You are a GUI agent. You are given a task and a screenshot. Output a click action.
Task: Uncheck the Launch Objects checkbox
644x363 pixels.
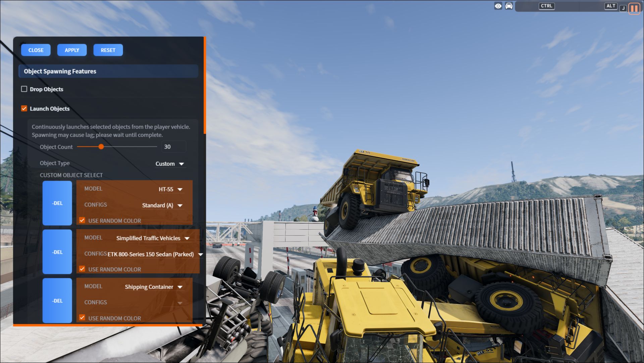click(x=24, y=108)
